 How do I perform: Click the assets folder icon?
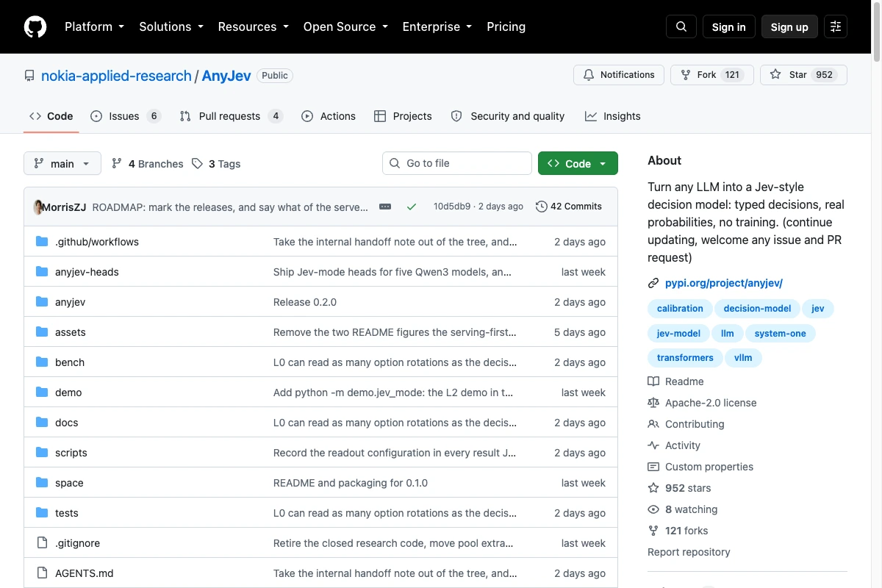(42, 332)
